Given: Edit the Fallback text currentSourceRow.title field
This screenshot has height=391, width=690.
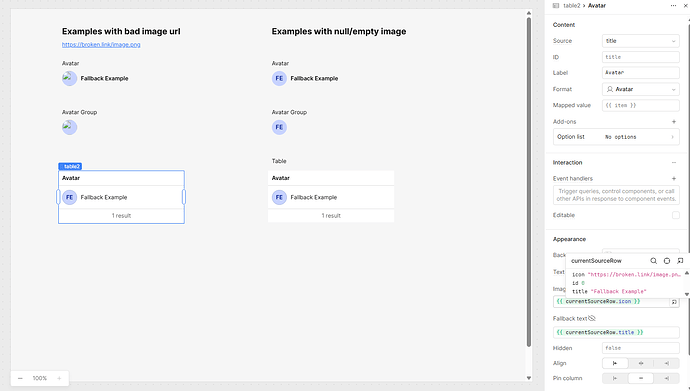Looking at the screenshot, I should [x=616, y=333].
